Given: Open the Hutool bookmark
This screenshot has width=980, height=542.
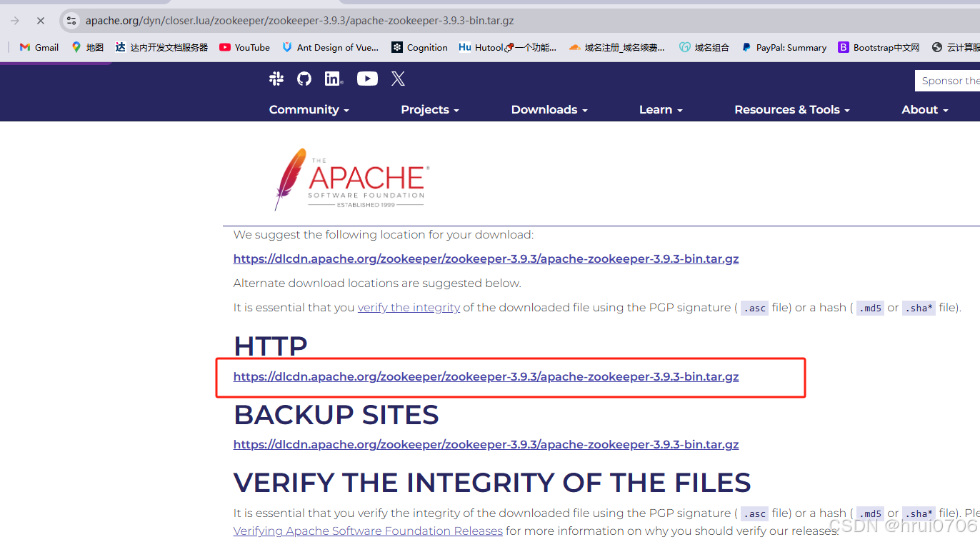Looking at the screenshot, I should pyautogui.click(x=507, y=47).
